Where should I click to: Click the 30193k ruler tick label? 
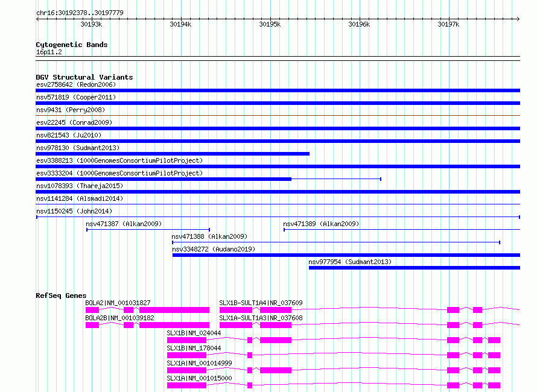(91, 24)
